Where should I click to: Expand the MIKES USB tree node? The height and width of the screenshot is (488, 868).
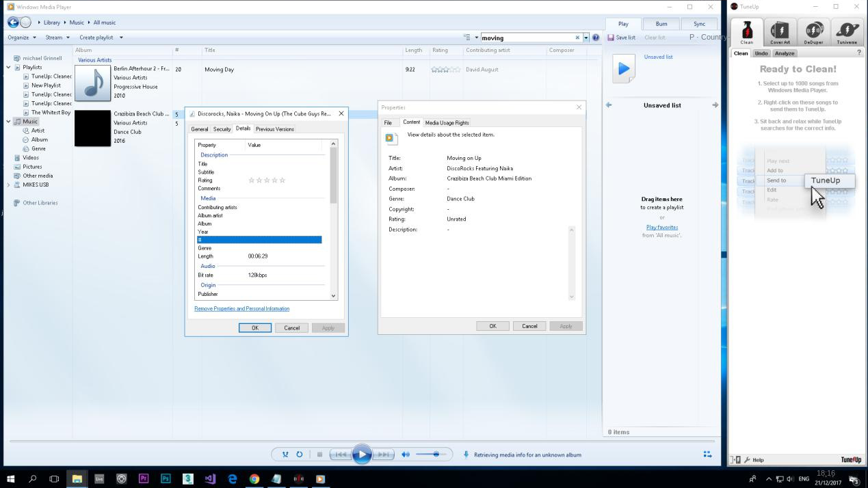click(8, 185)
